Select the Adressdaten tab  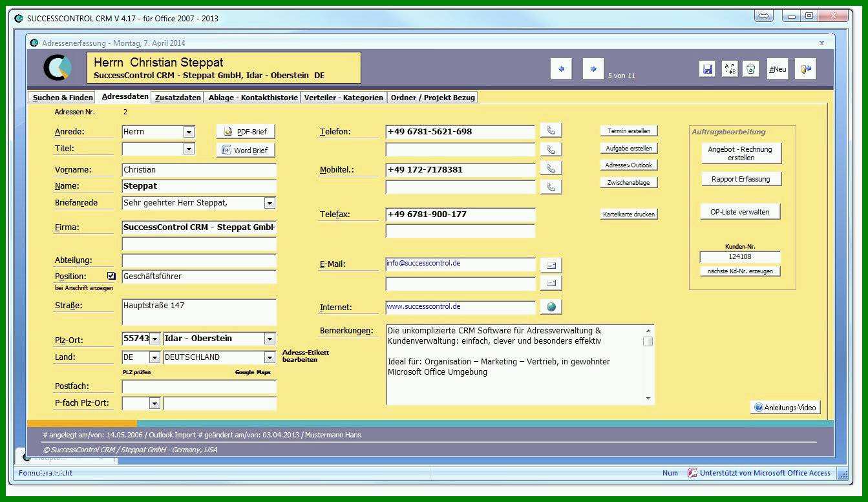coord(125,96)
